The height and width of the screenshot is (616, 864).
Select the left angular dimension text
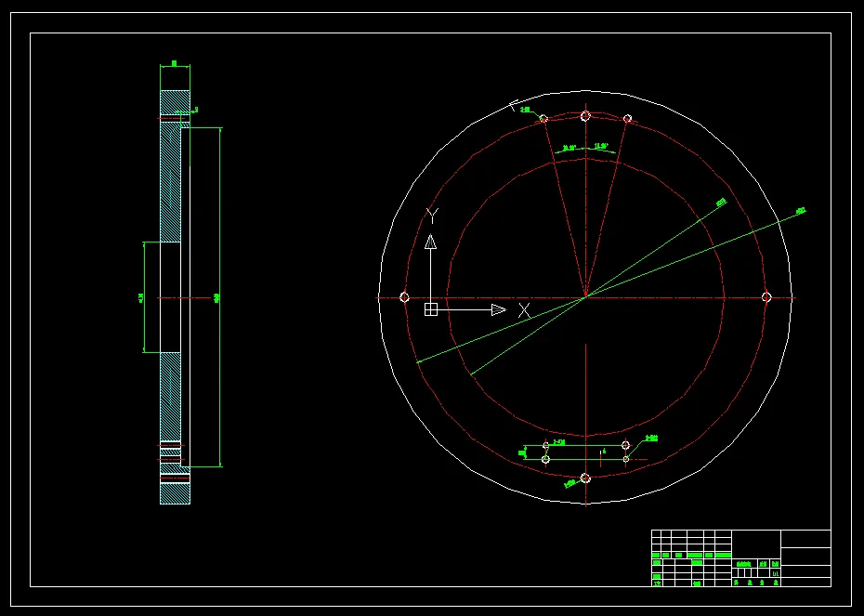(569, 149)
